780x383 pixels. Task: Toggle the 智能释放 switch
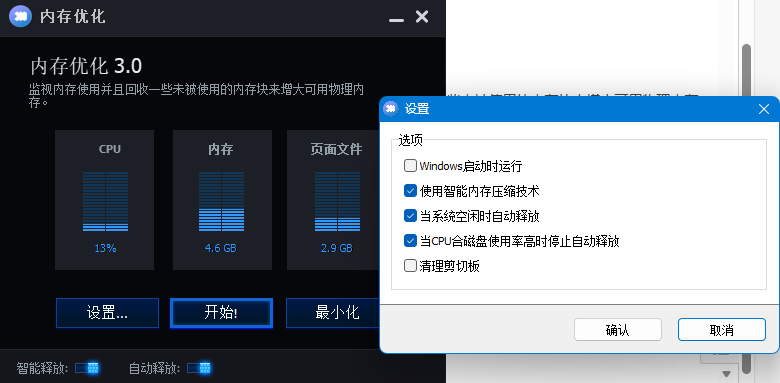point(87,368)
